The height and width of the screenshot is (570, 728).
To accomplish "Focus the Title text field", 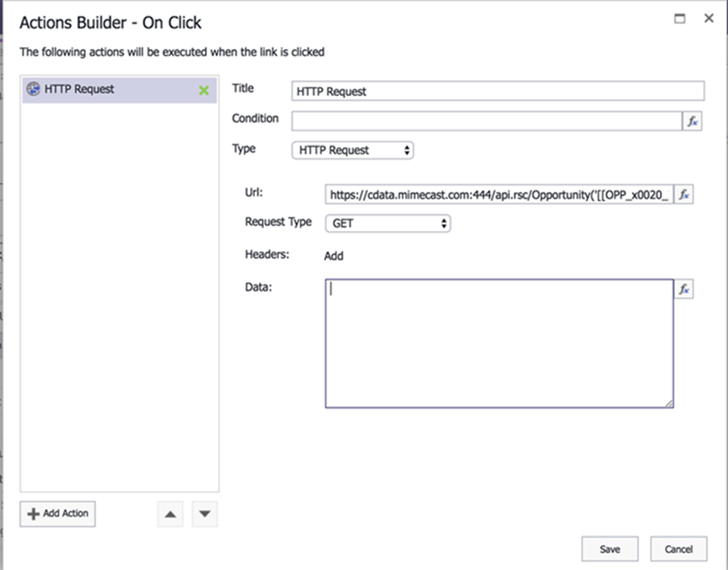I will (497, 91).
